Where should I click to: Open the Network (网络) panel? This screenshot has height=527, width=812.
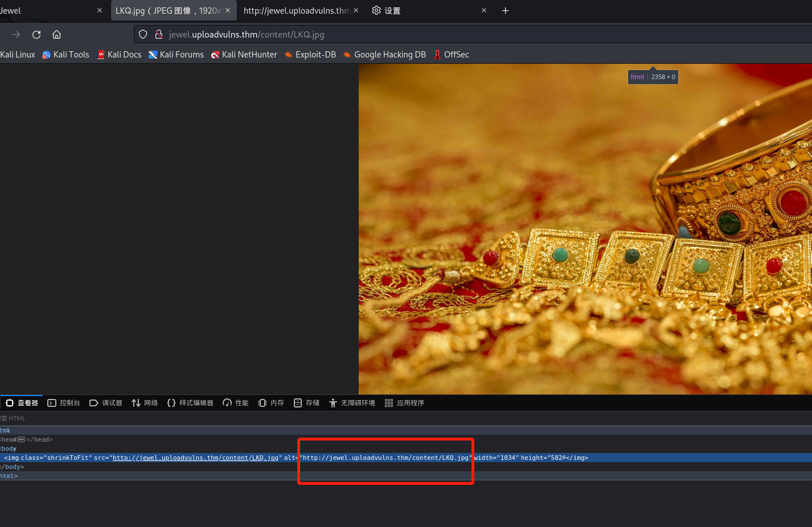point(145,403)
